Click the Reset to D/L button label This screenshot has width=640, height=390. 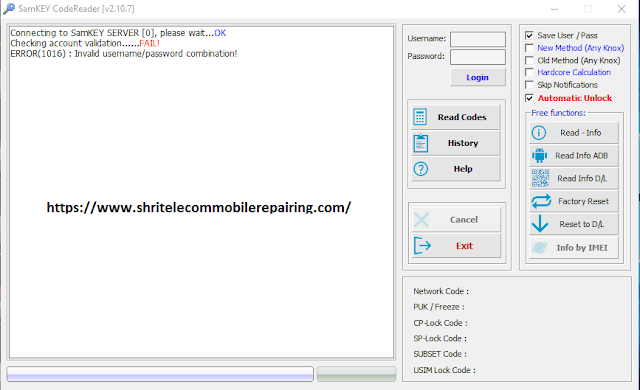click(x=581, y=224)
